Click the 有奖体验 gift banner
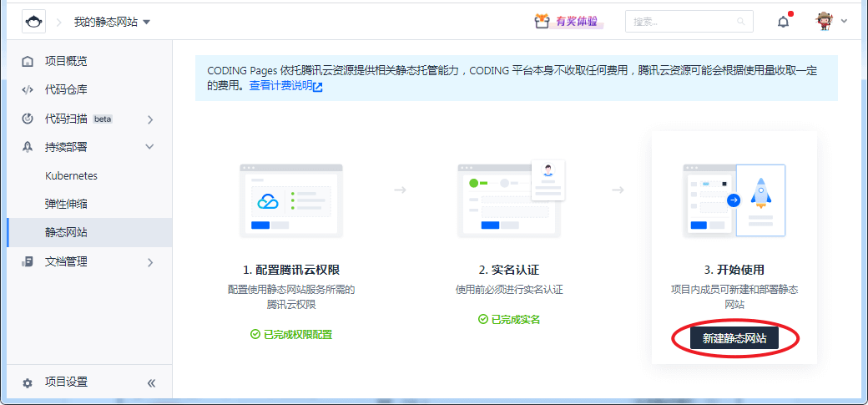 [x=568, y=22]
